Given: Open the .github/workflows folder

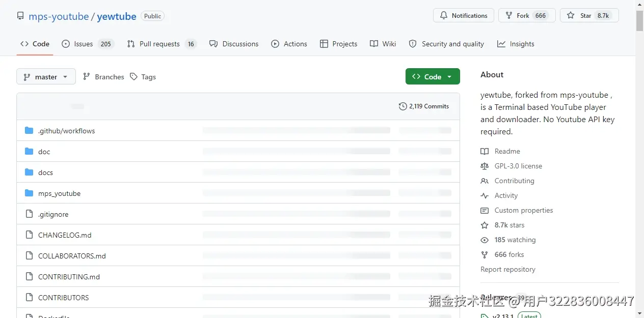Looking at the screenshot, I should (67, 131).
